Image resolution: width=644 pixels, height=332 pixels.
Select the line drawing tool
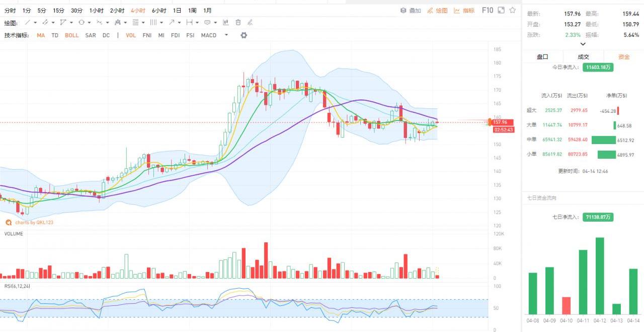tap(28, 23)
